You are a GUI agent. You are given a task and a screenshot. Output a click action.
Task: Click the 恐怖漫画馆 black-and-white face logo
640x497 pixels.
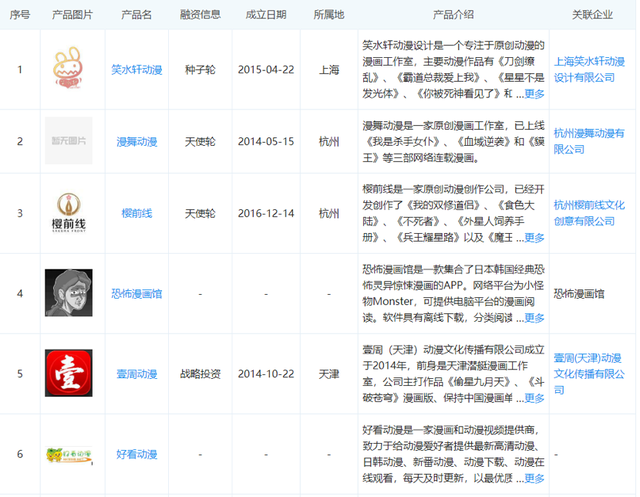[x=69, y=293]
